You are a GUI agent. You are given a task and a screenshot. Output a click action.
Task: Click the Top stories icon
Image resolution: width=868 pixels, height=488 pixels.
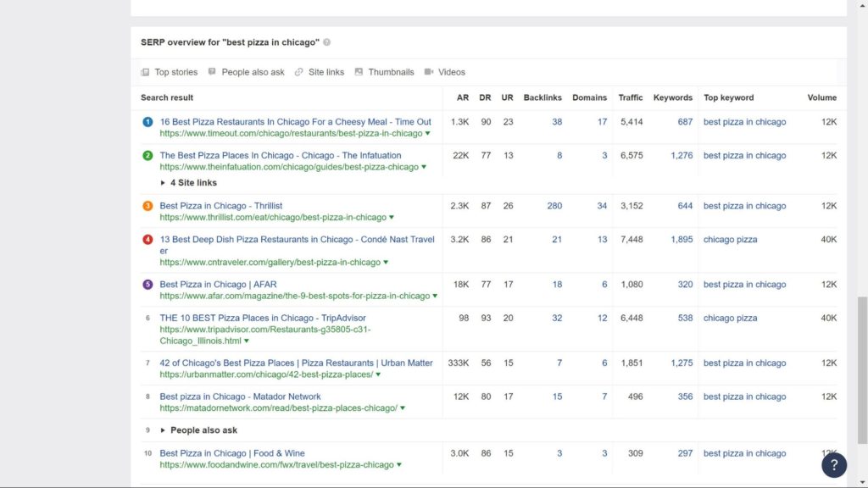(x=145, y=72)
